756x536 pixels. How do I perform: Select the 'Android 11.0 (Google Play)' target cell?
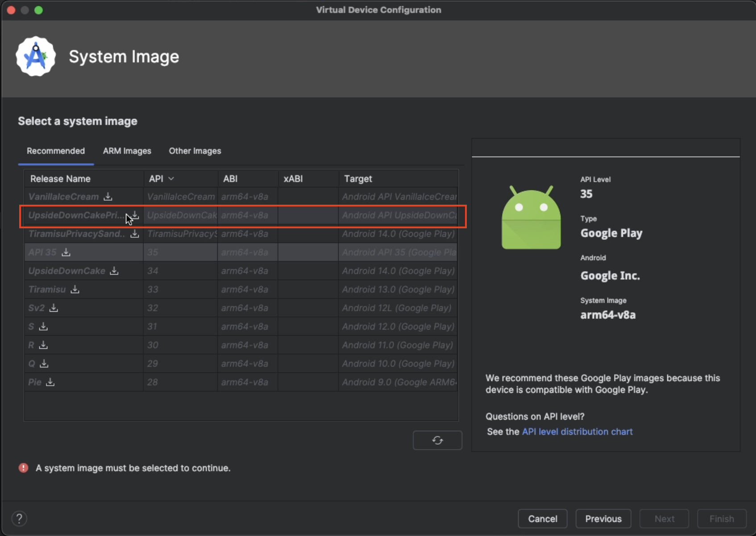pyautogui.click(x=398, y=345)
